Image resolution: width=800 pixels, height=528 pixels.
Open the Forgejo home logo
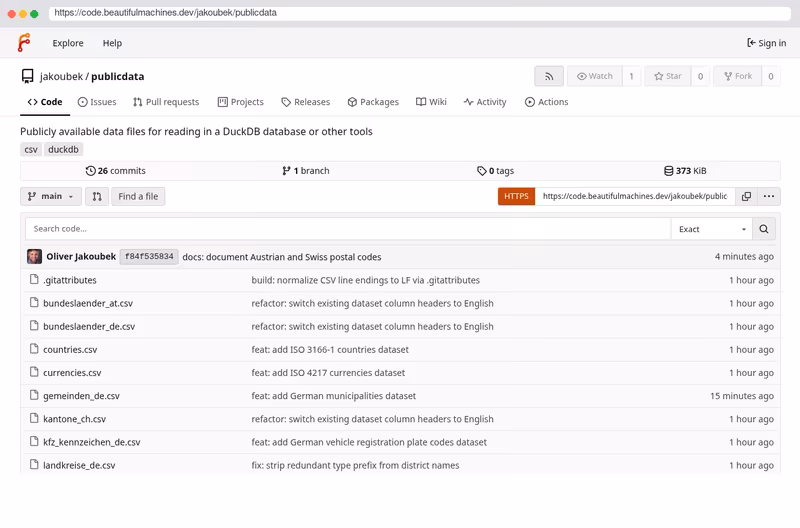(x=24, y=43)
